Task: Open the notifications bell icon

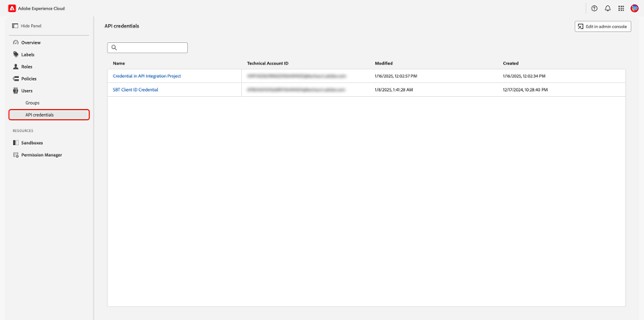Action: pos(607,9)
